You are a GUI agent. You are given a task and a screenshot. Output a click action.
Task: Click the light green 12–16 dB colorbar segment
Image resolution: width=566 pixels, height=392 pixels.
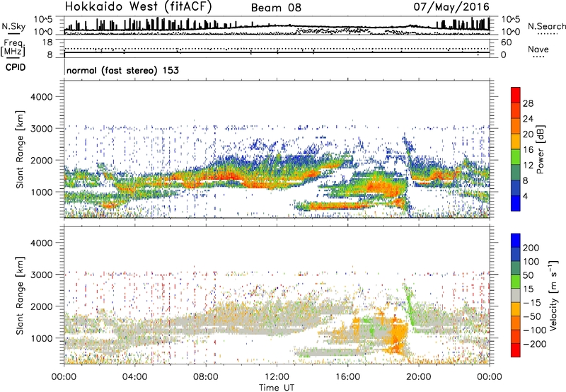click(516, 157)
